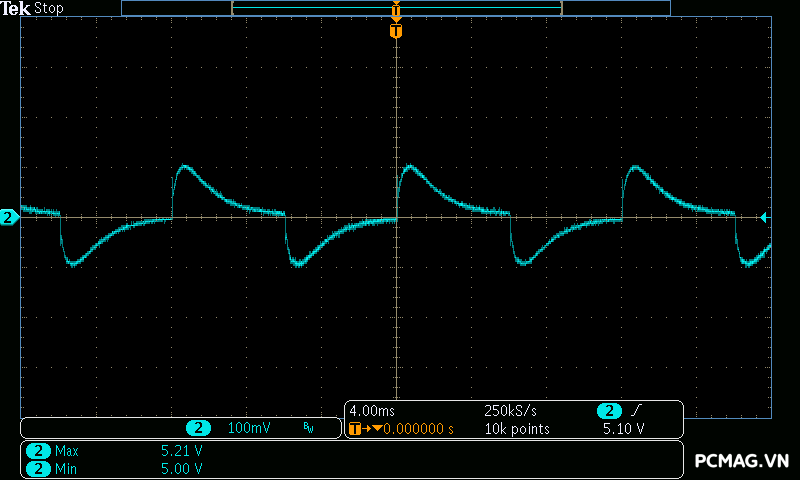Select the channel 2 badge beside 100mV
Screen dimensions: 800x480
coord(199,428)
